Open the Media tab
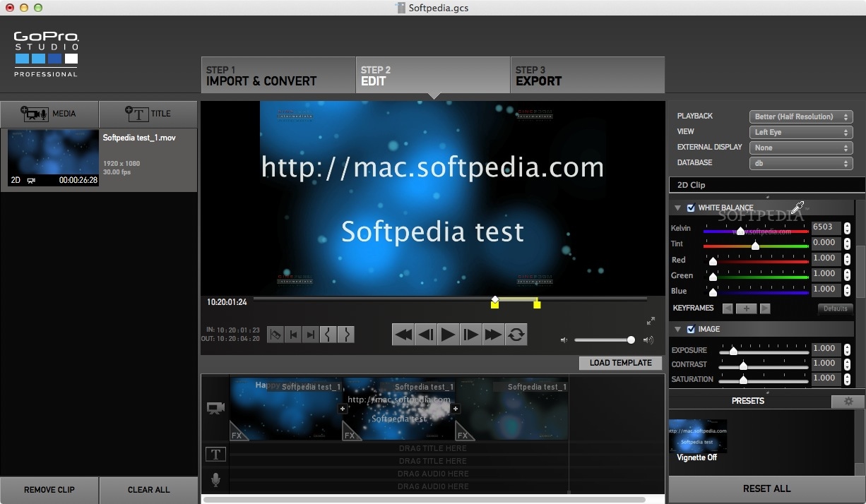 49,114
